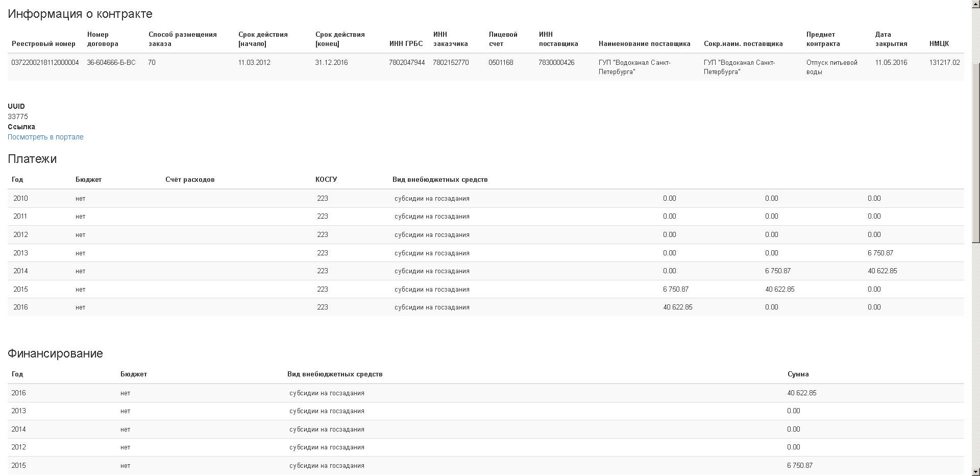Click contract number 36-604666-Б-ВС
980x476 pixels.
coord(111,62)
